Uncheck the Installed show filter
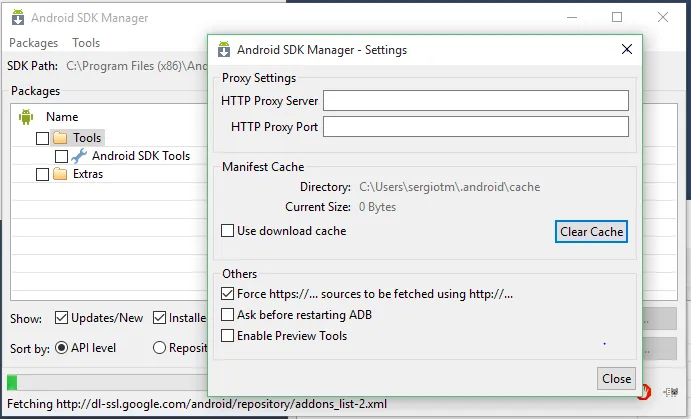 point(159,318)
